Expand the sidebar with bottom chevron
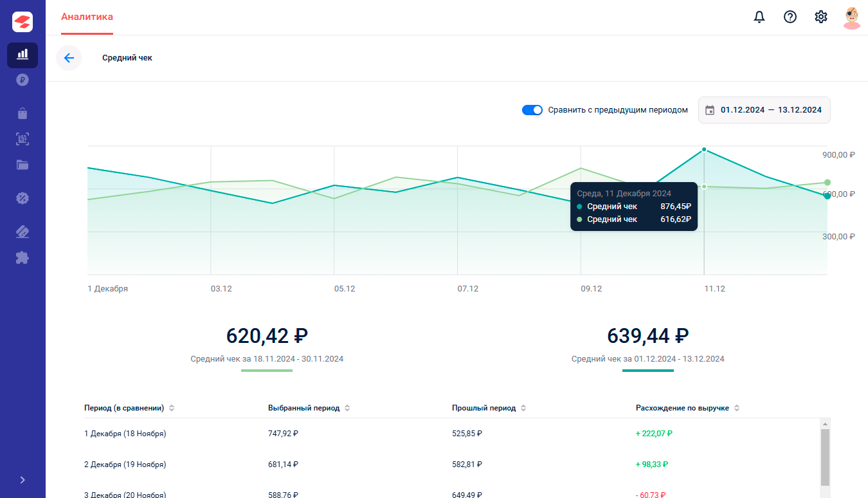Image resolution: width=868 pixels, height=498 pixels. (23, 480)
